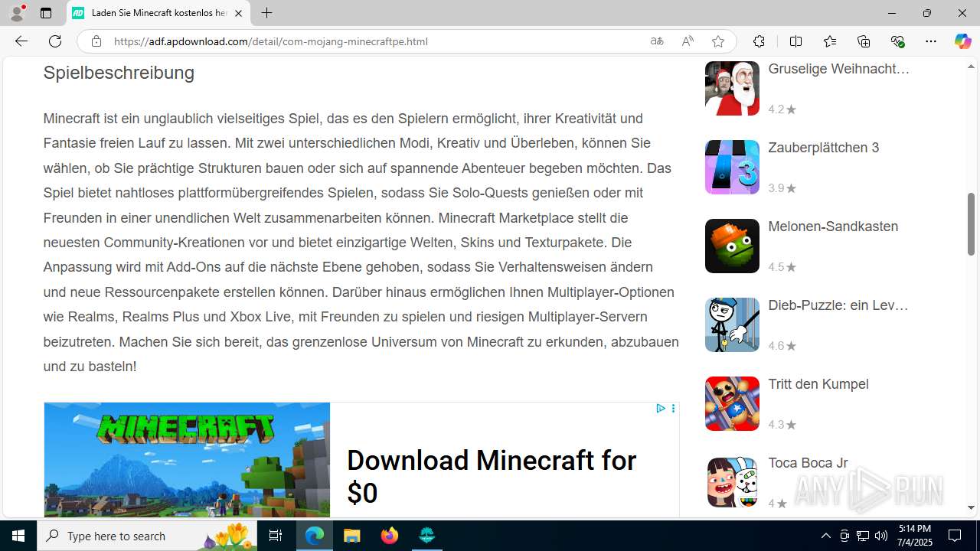This screenshot has width=980, height=551.
Task: Go back to the previous page
Action: point(21,41)
